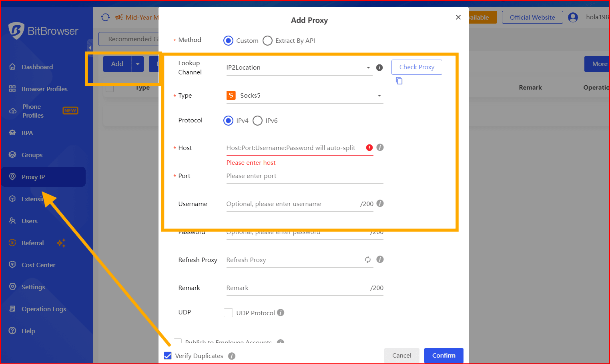Click Cancel in Add Proxy dialog
Screen dimensions: 610x364
point(402,356)
